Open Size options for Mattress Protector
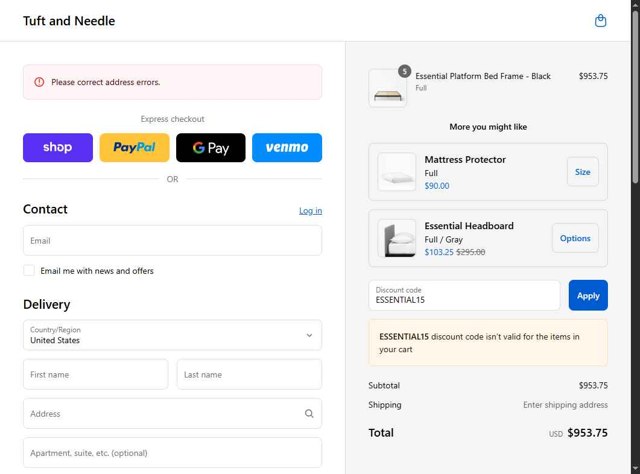Image resolution: width=640 pixels, height=474 pixels. pyautogui.click(x=582, y=172)
